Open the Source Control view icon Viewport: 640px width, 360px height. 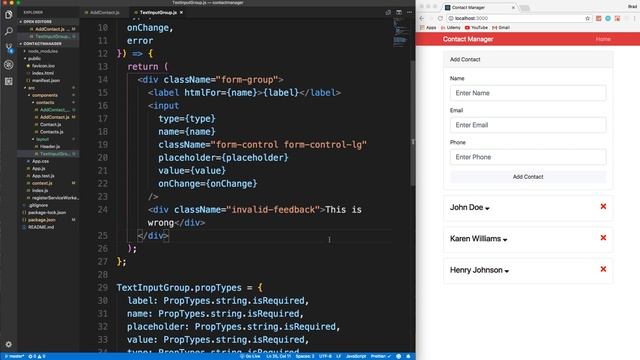pyautogui.click(x=9, y=48)
